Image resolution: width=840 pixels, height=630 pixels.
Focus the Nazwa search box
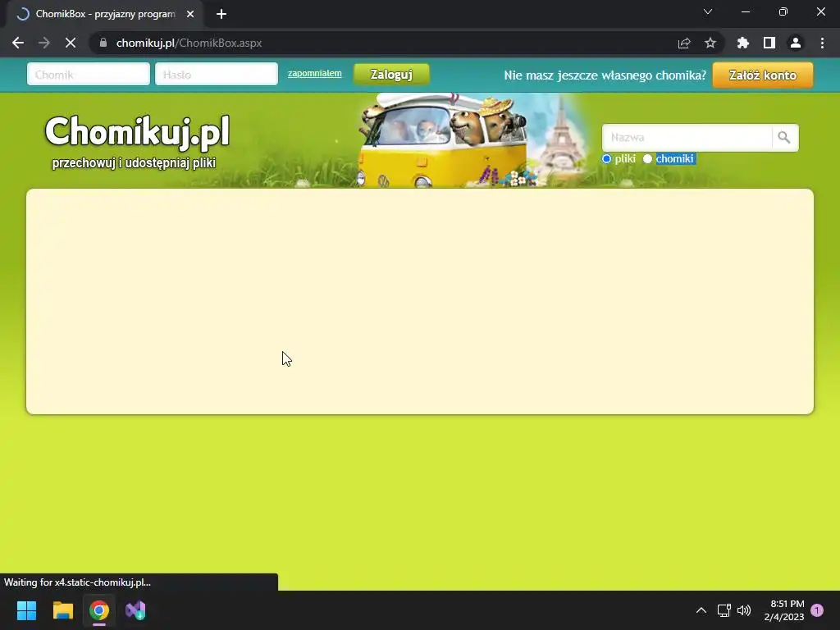[687, 138]
